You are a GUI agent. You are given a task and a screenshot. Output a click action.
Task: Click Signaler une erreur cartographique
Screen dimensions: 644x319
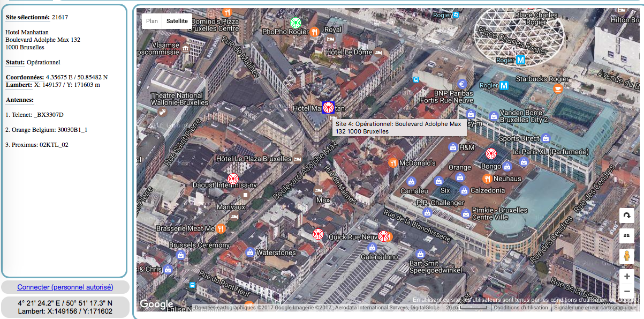point(595,308)
